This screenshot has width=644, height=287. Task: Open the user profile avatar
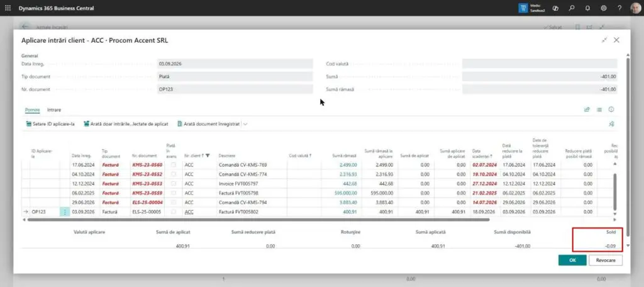[x=635, y=8]
